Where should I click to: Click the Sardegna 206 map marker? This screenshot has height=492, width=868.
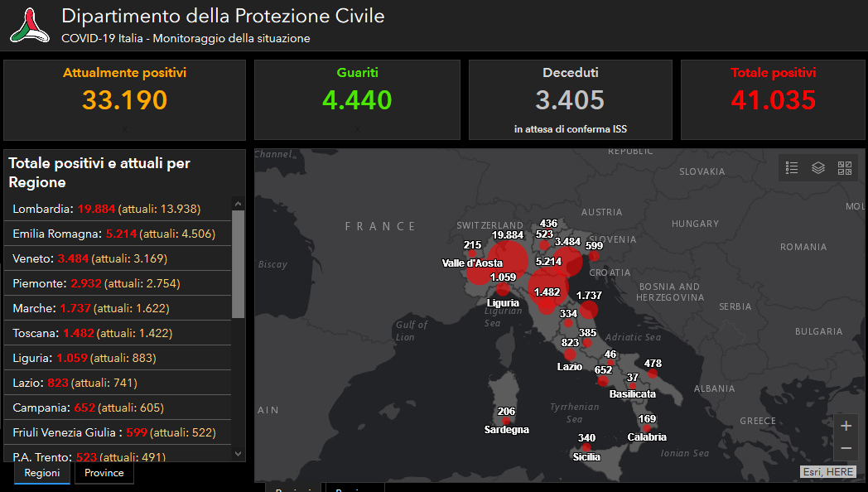pyautogui.click(x=506, y=421)
